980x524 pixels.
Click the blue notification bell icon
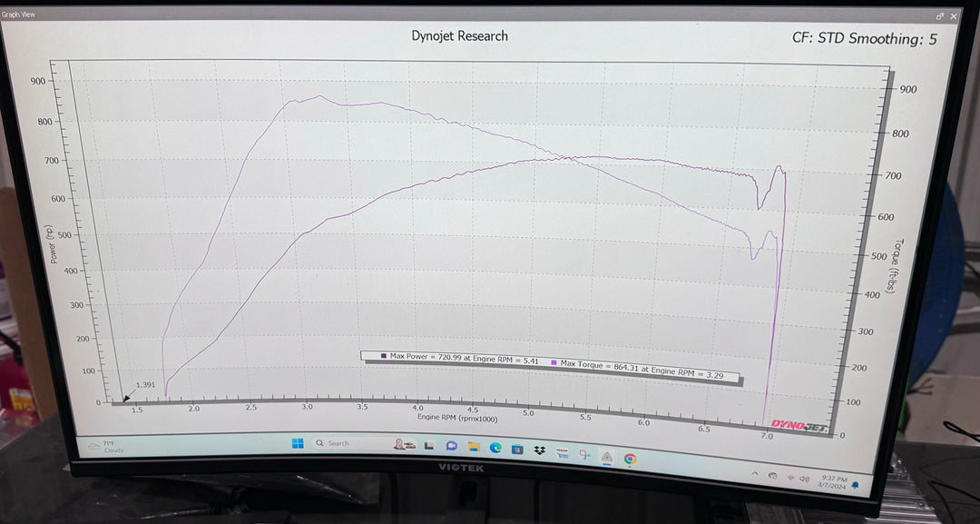click(x=855, y=486)
